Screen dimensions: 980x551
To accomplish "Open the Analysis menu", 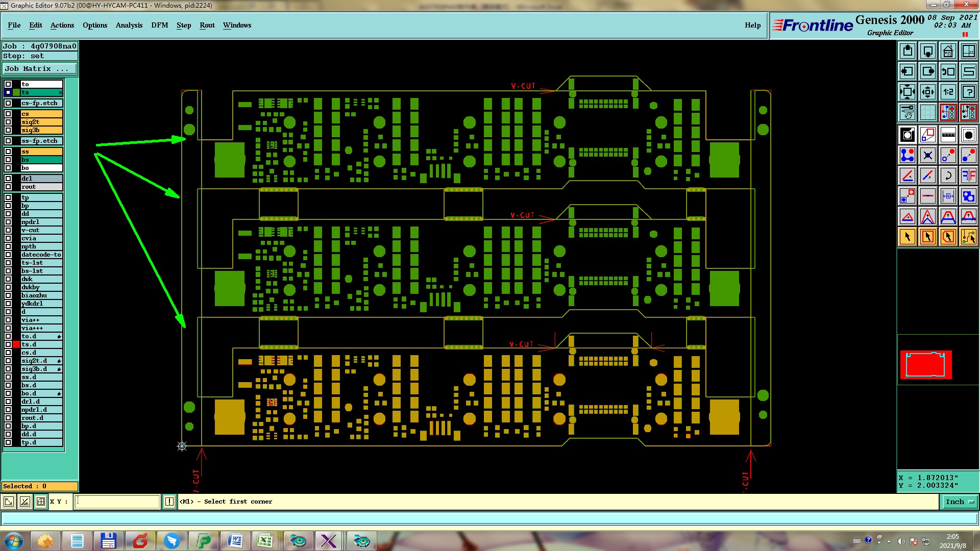I will tap(129, 25).
